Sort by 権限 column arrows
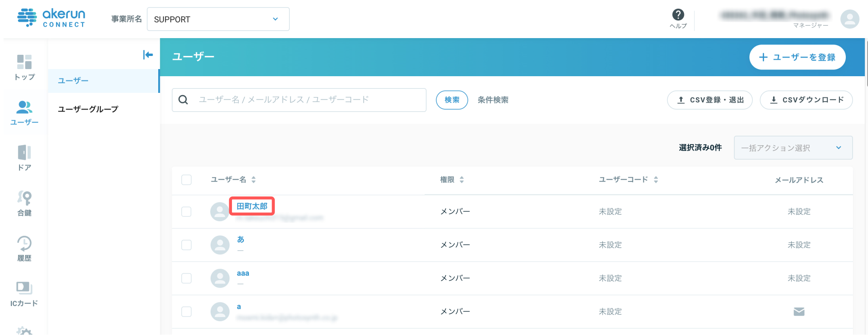 click(x=462, y=180)
